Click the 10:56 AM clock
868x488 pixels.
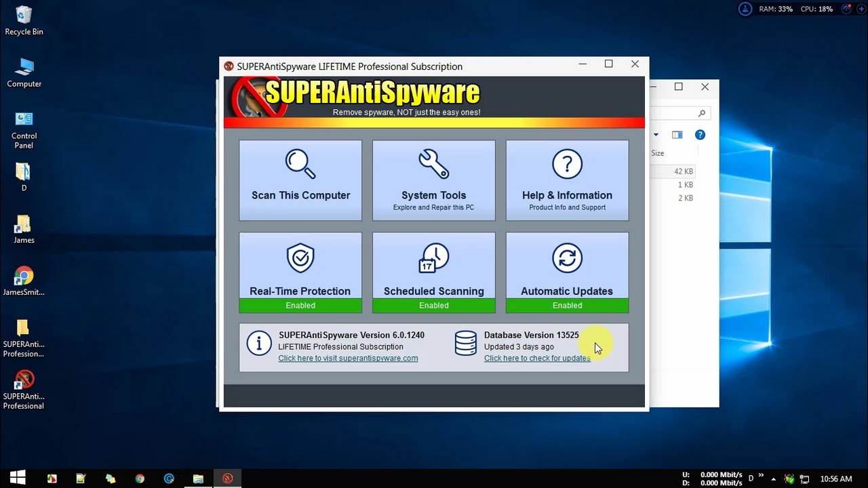pos(836,479)
